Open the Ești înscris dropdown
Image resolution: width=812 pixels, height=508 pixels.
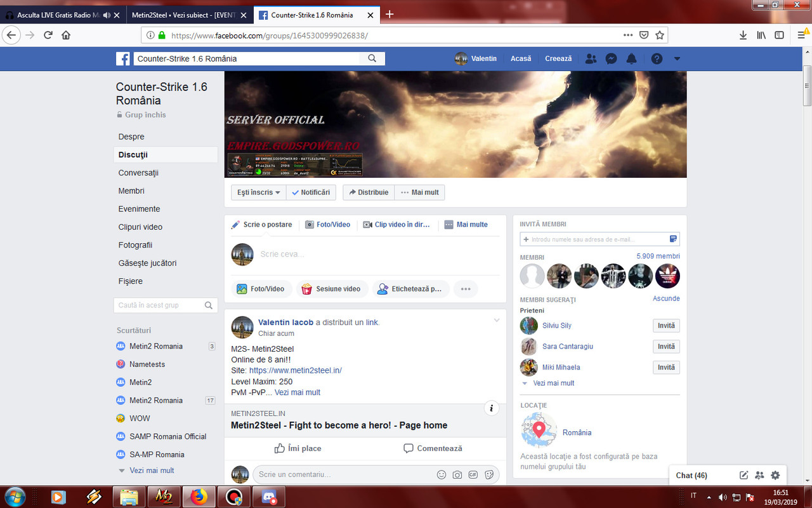point(258,192)
